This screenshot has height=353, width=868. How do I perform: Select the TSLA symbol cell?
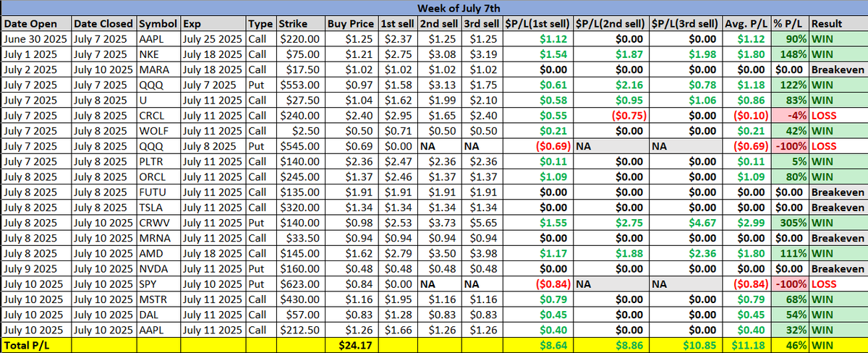(158, 207)
